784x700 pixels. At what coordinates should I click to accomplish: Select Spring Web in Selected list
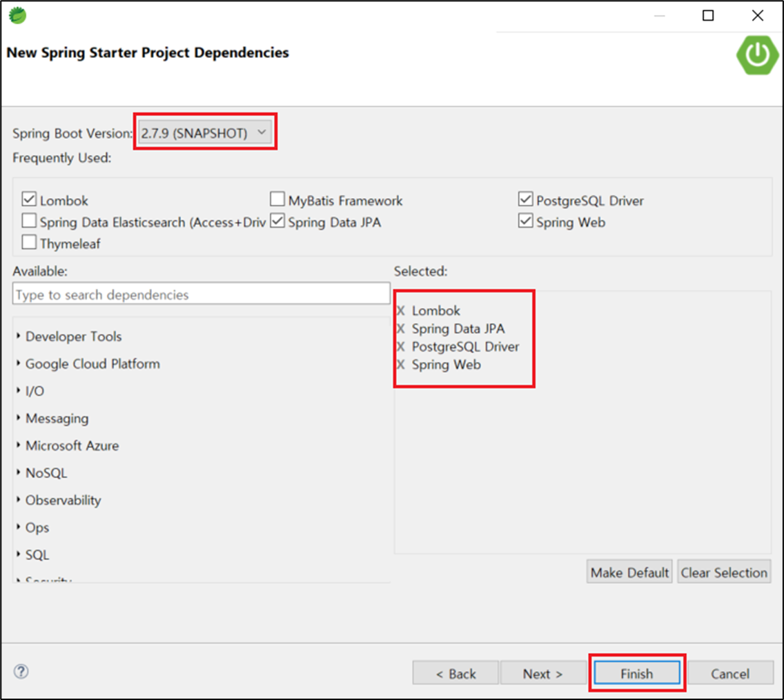446,365
